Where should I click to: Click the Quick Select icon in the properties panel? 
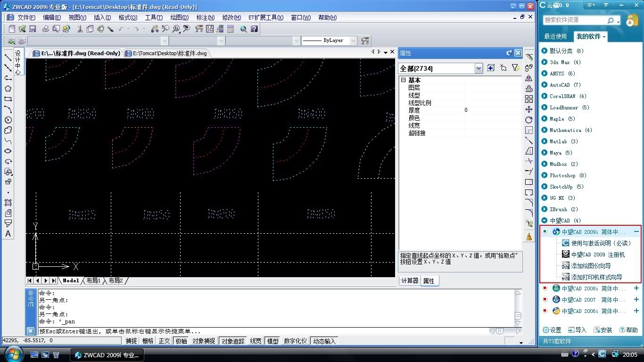coord(516,68)
